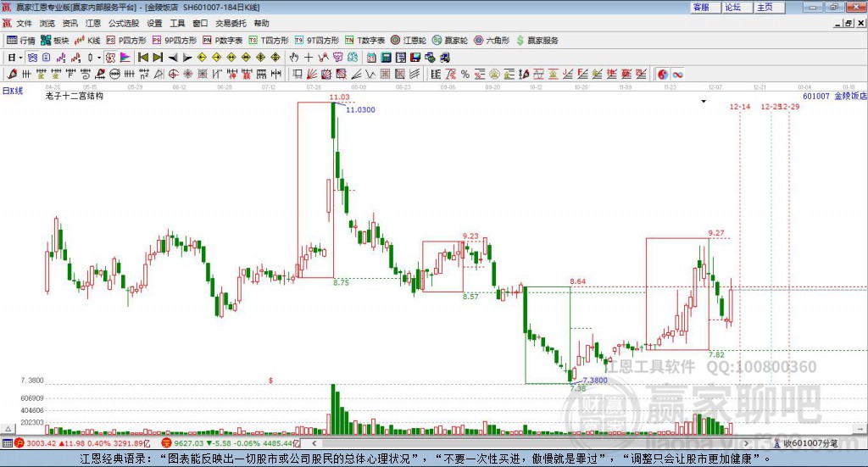Screen dimensions: 868x467
Task: Click the grid icon in status bar
Action: coord(7,443)
